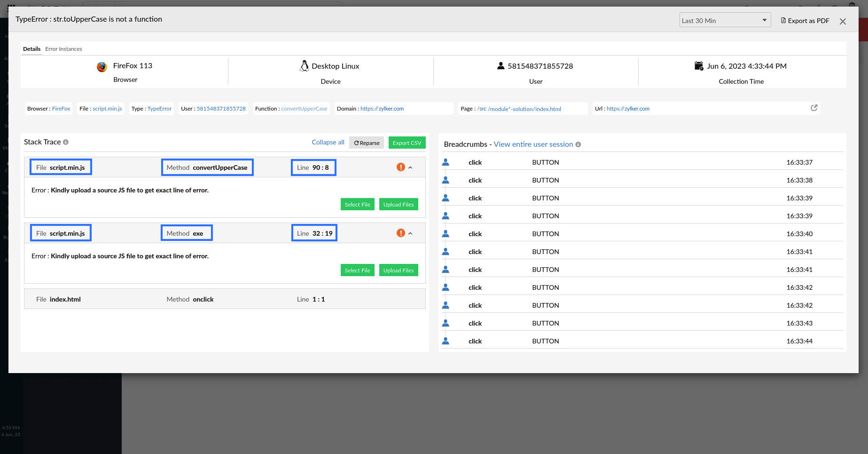This screenshot has width=868, height=454.
Task: Export the error report as PDF
Action: pyautogui.click(x=805, y=21)
